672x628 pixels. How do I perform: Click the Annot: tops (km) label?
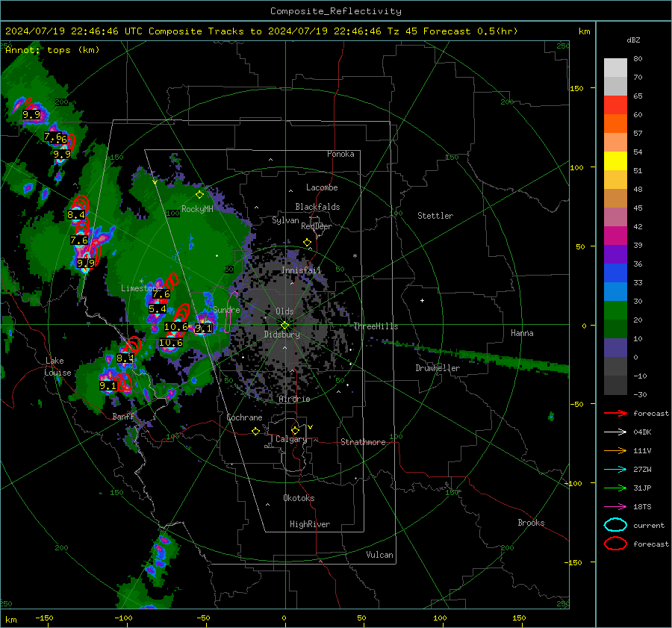pos(52,50)
